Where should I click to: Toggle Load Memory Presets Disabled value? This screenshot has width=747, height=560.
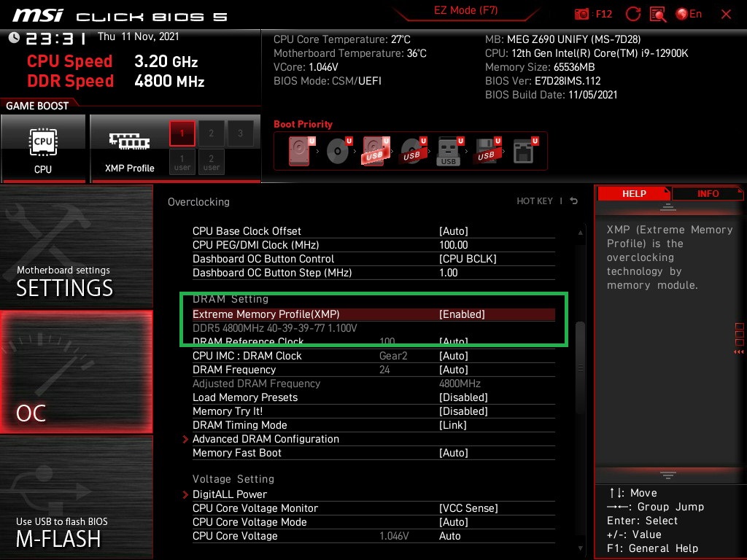[x=463, y=397]
